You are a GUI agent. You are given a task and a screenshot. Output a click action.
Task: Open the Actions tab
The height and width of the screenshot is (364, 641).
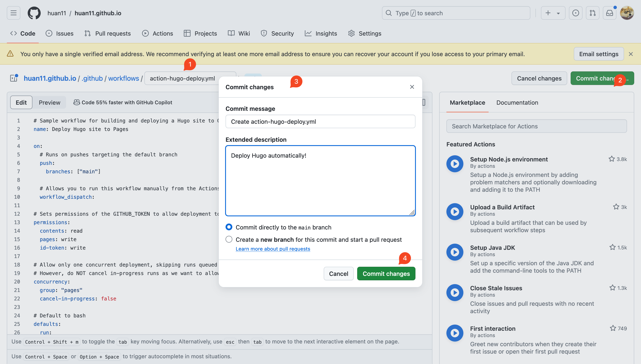157,33
